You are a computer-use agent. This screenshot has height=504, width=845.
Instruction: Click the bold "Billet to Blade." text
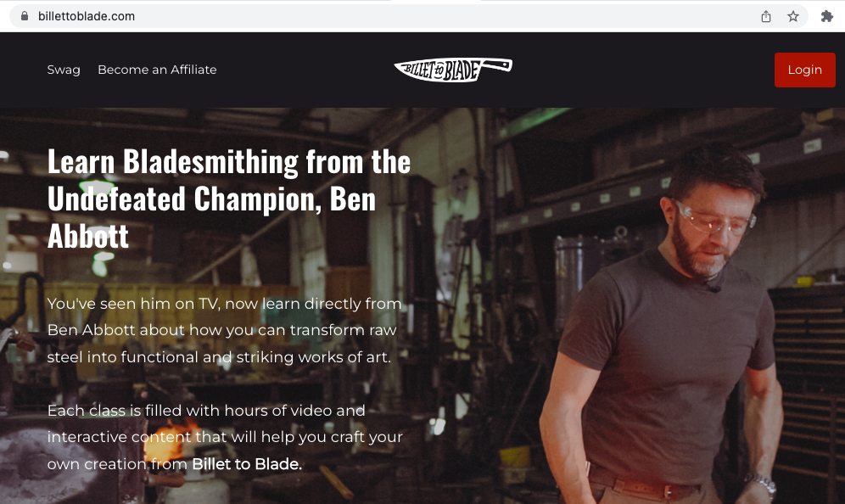point(247,463)
